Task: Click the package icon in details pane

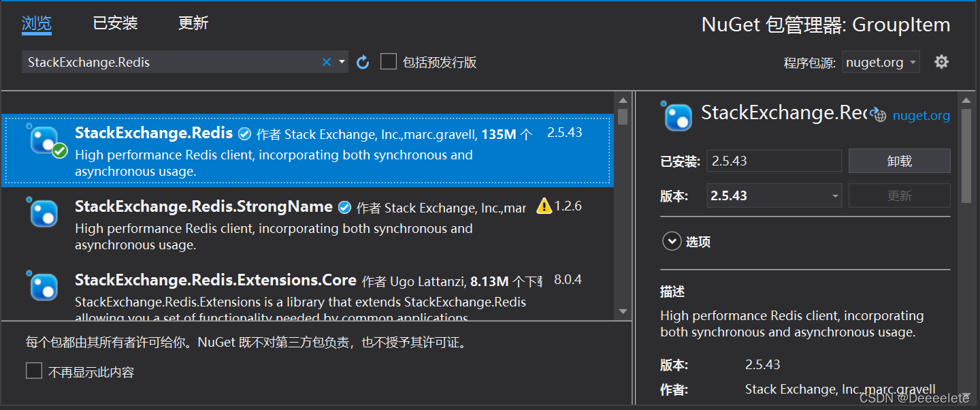Action: [x=676, y=116]
